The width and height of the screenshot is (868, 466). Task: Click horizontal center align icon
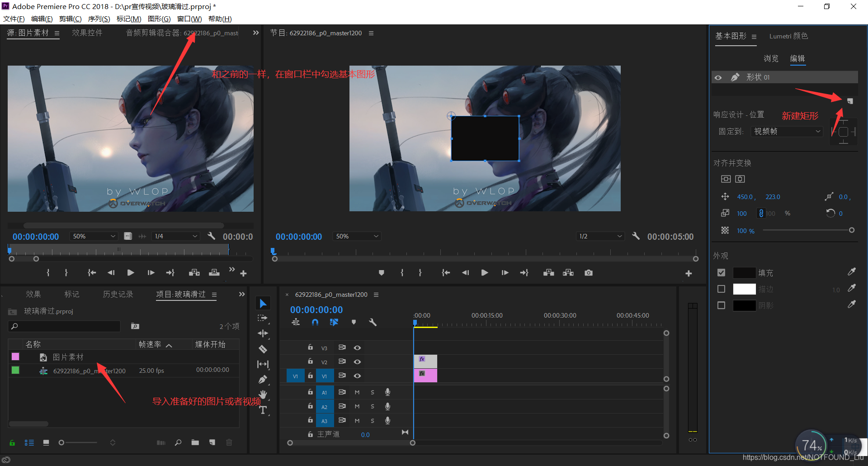[x=740, y=179]
